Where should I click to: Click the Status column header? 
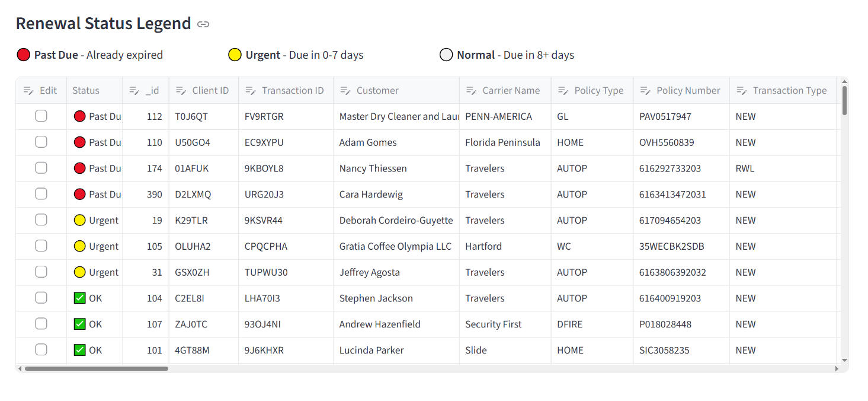pos(86,91)
